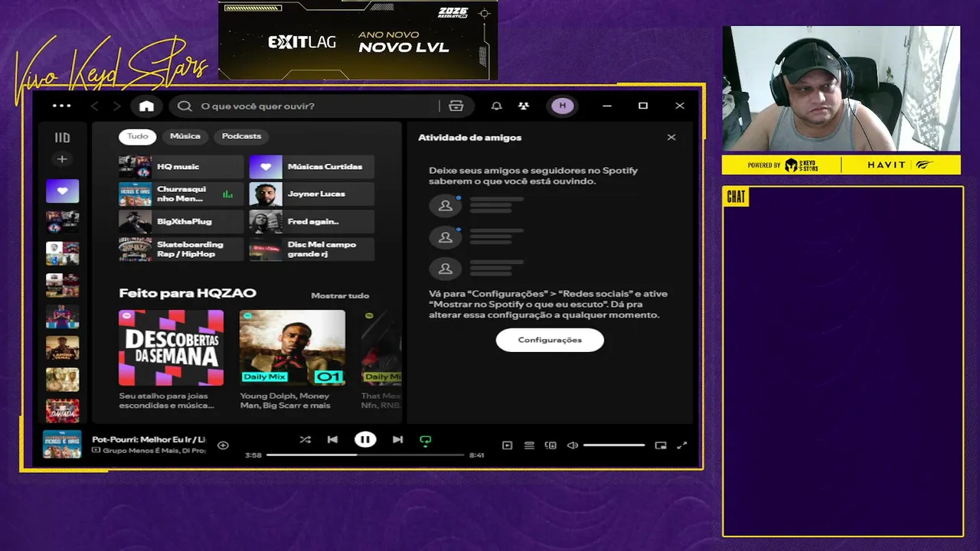Viewport: 980px width, 551px height.
Task: Click 'Young Dolph, Money Man' description text
Action: (x=286, y=401)
